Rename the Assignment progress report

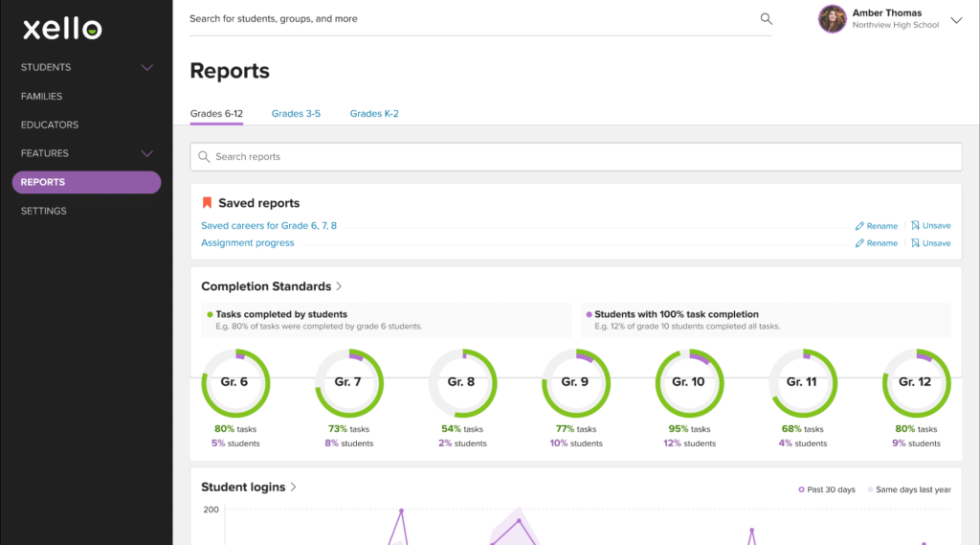[x=881, y=243]
